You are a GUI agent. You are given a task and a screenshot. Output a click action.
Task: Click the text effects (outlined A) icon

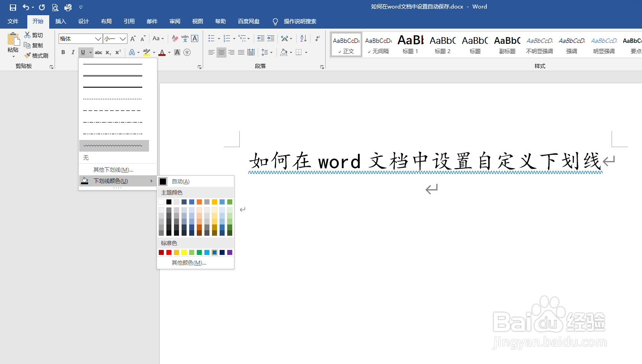[x=132, y=52]
